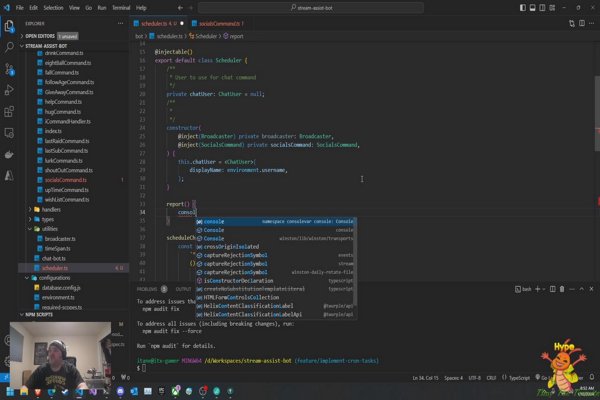
Task: Open the Help menu
Action: (x=141, y=8)
